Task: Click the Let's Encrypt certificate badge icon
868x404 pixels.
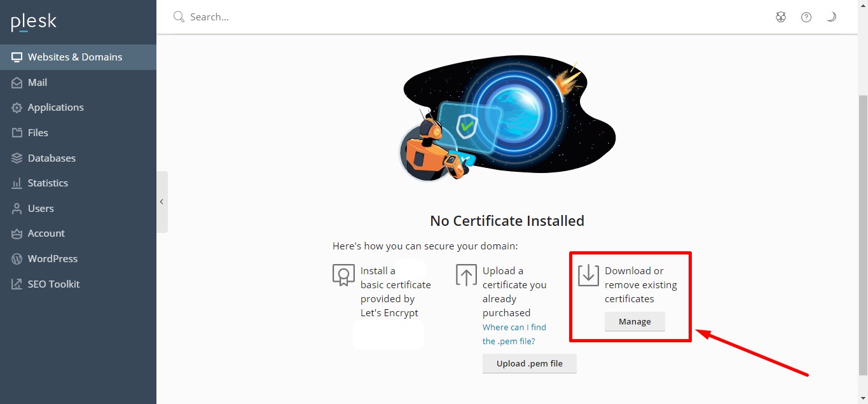Action: pos(343,275)
